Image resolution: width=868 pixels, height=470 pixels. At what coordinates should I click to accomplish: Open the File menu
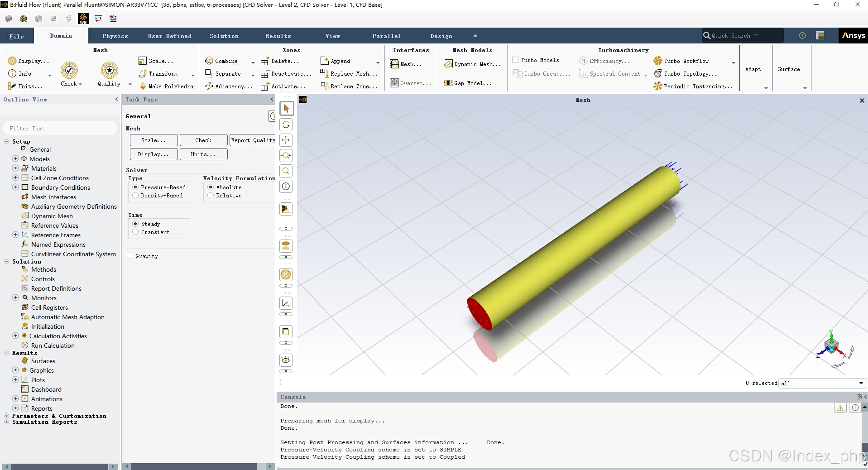click(x=17, y=36)
